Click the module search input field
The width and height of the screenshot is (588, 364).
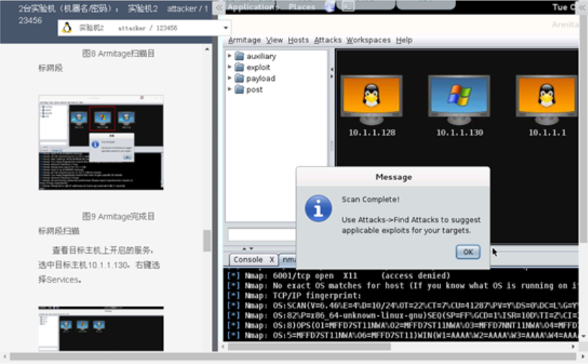coord(262,234)
